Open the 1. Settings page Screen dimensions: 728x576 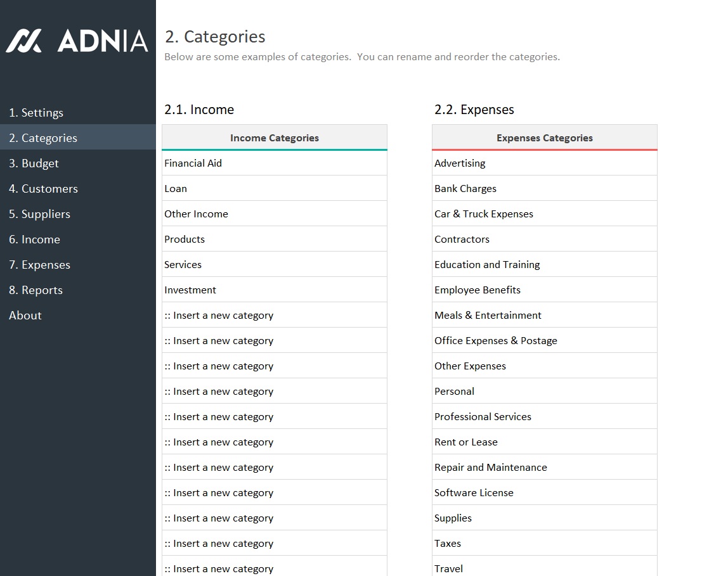point(78,112)
